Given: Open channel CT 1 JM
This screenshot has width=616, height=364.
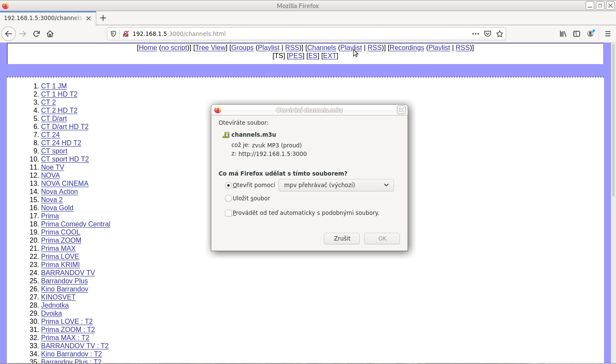Looking at the screenshot, I should pyautogui.click(x=54, y=86).
